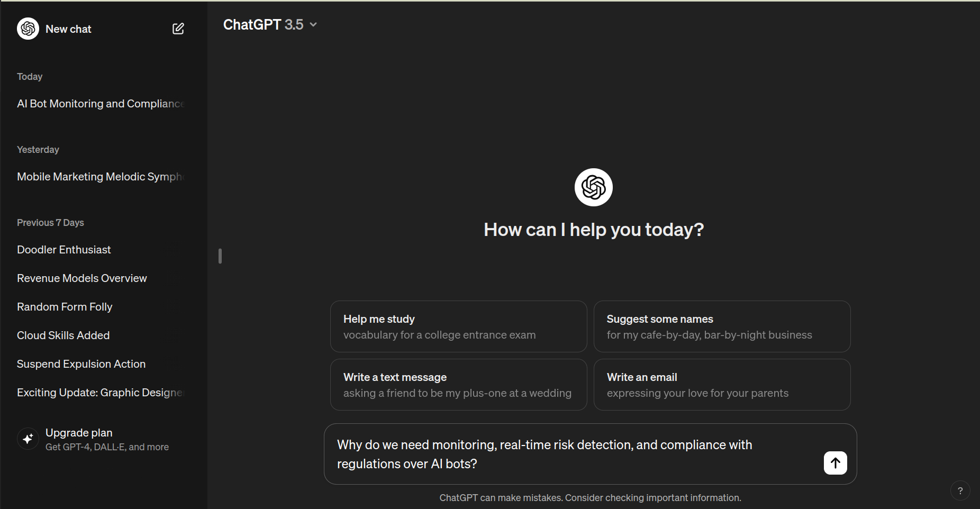
Task: Select the Suggest some names suggestion card
Action: [722, 326]
